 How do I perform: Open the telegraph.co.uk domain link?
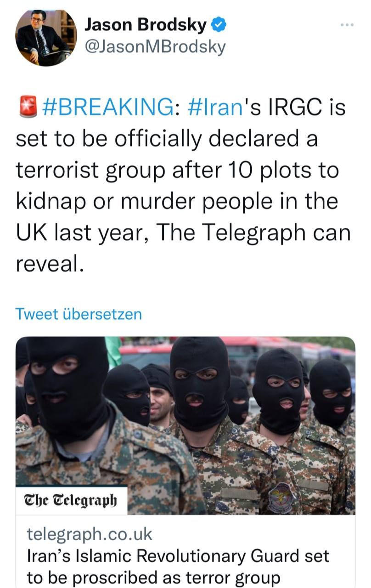[x=89, y=534]
